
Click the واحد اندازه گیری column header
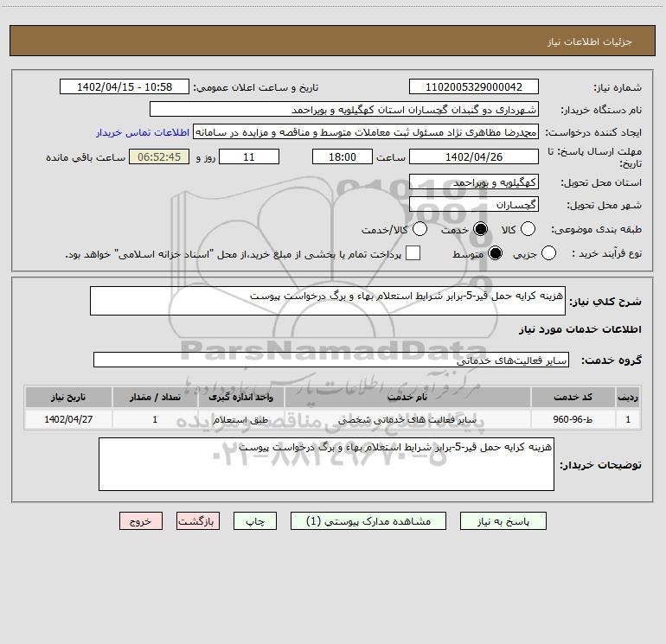click(x=240, y=397)
